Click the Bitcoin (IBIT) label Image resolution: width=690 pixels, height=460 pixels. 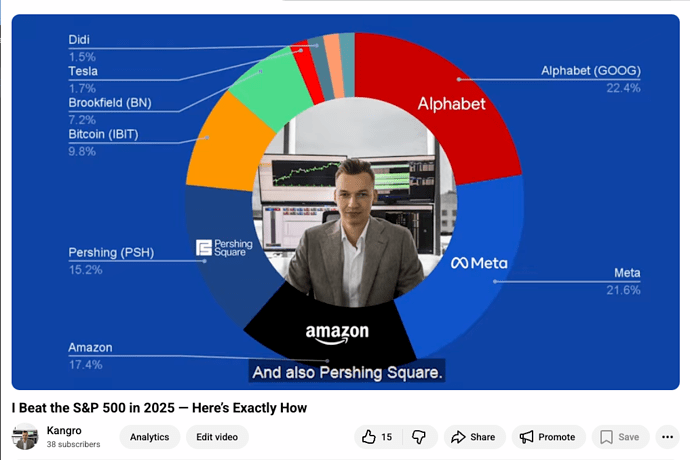point(103,134)
